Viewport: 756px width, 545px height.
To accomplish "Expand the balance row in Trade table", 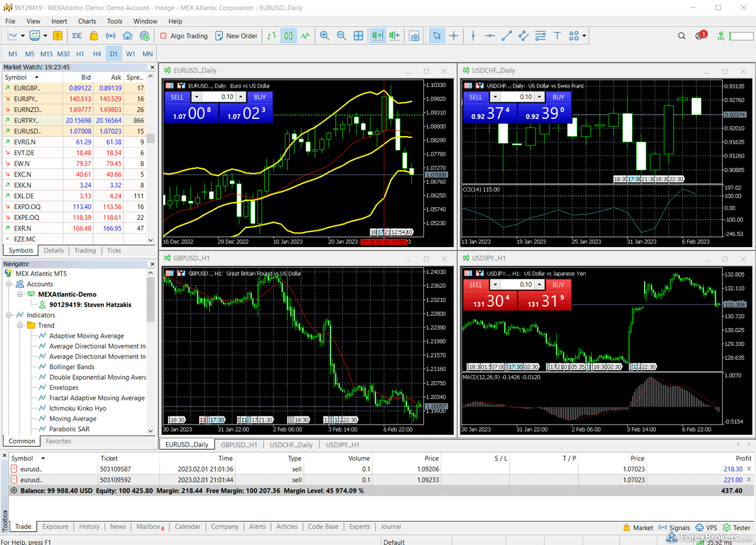I will (14, 490).
